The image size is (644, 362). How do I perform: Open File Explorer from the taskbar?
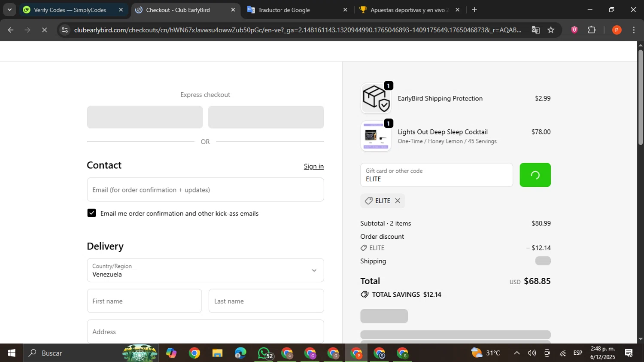[x=217, y=353]
